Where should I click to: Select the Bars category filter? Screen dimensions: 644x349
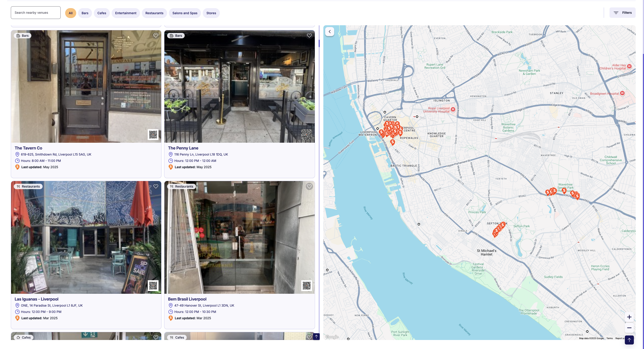click(x=85, y=13)
